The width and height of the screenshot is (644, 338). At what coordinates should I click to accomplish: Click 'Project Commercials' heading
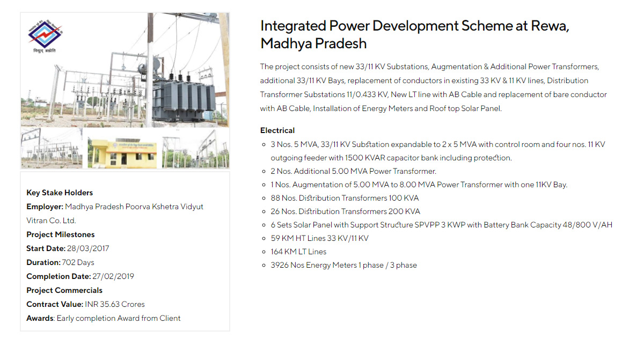coord(64,290)
